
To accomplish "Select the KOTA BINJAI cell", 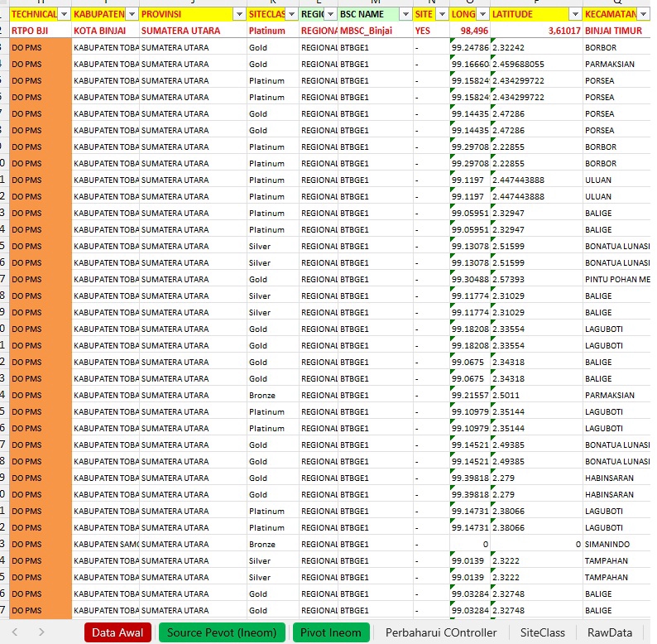I will tap(105, 31).
